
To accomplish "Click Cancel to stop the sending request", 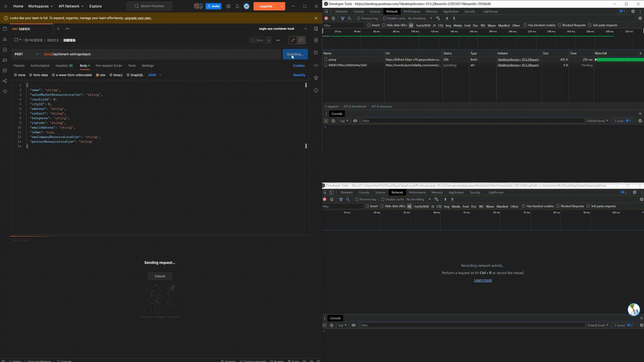I will click(x=160, y=276).
